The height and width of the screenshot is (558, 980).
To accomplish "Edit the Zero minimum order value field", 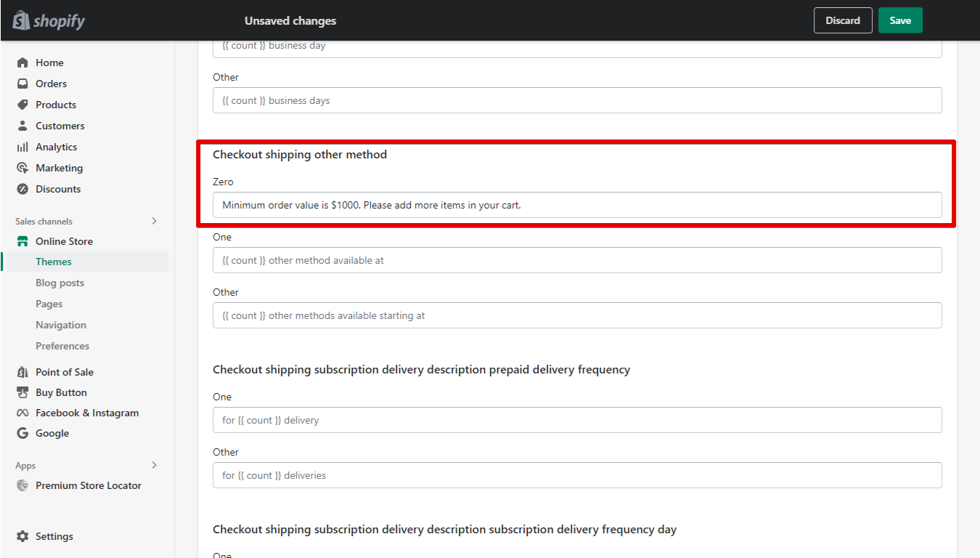I will tap(577, 205).
